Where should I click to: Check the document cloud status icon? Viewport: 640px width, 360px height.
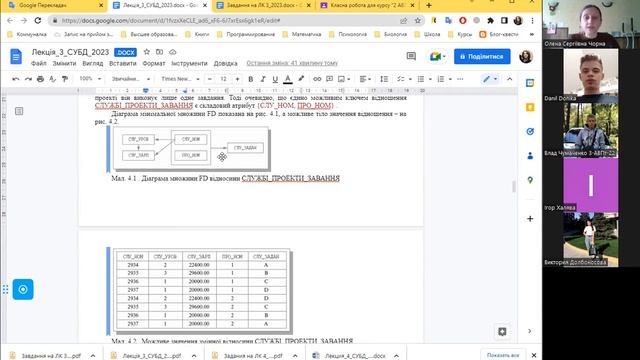[173, 52]
